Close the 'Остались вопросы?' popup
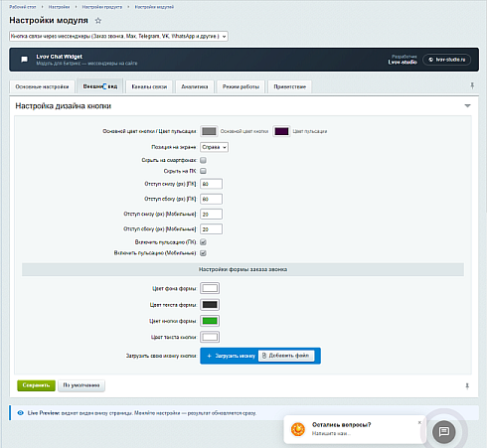487x448 pixels. (419, 422)
